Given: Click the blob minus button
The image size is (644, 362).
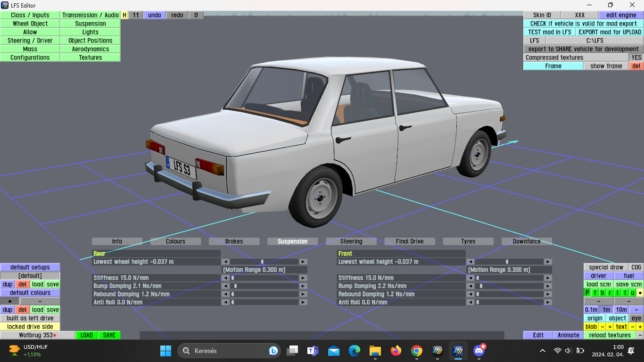Looking at the screenshot, I should (x=603, y=327).
